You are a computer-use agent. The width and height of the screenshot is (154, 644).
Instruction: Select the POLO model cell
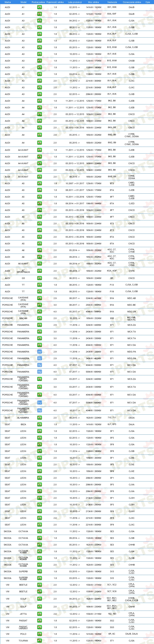pos(23,634)
